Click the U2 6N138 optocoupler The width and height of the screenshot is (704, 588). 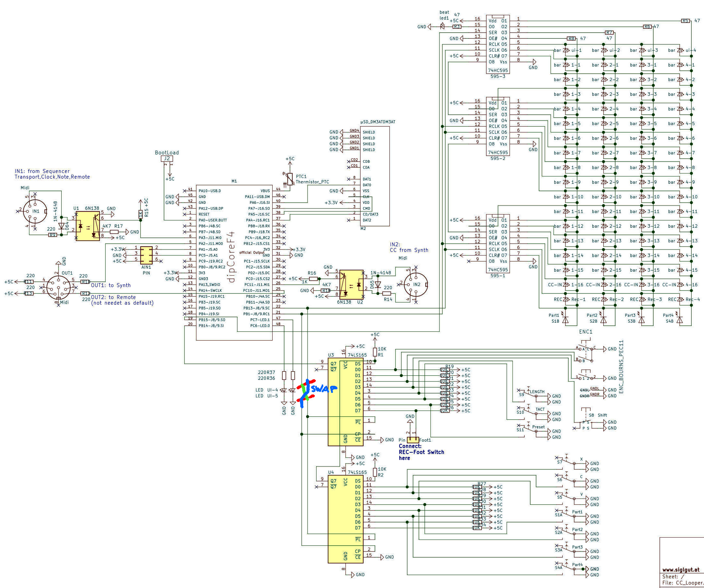coord(352,284)
